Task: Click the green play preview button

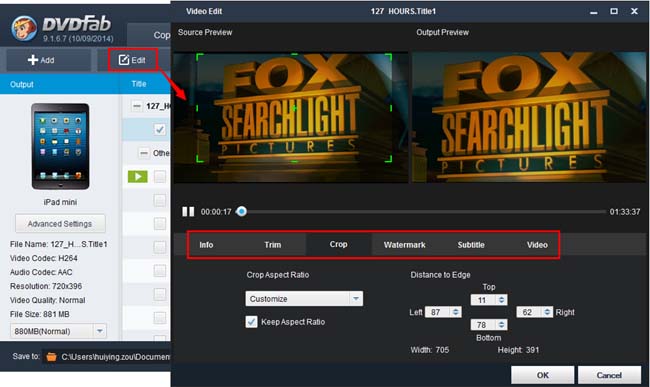Action: point(138,177)
